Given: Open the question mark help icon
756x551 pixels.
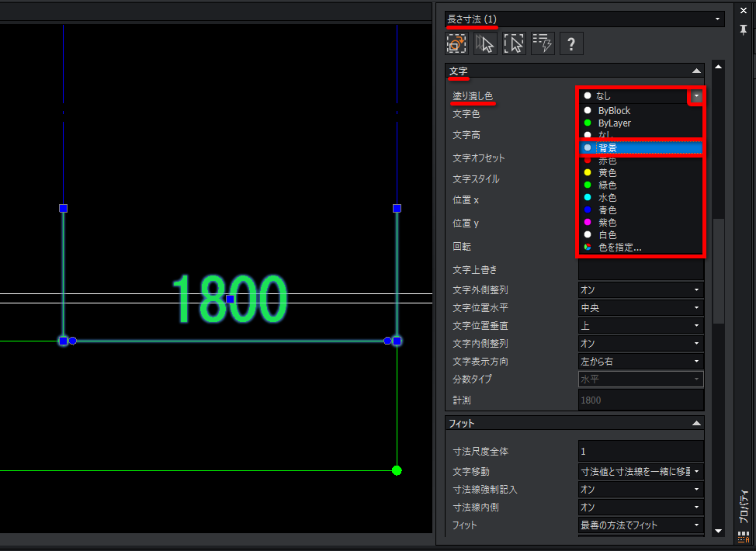Looking at the screenshot, I should 571,44.
